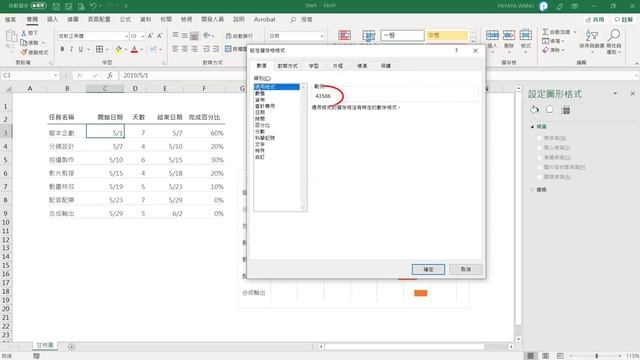The height and width of the screenshot is (360, 640).
Task: Click the new sheet plus button
Action: point(71,347)
